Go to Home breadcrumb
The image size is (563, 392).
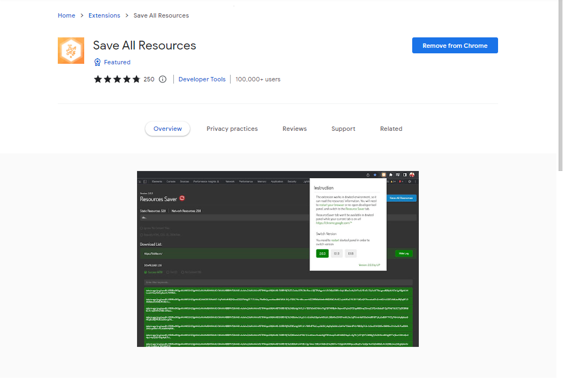click(67, 15)
